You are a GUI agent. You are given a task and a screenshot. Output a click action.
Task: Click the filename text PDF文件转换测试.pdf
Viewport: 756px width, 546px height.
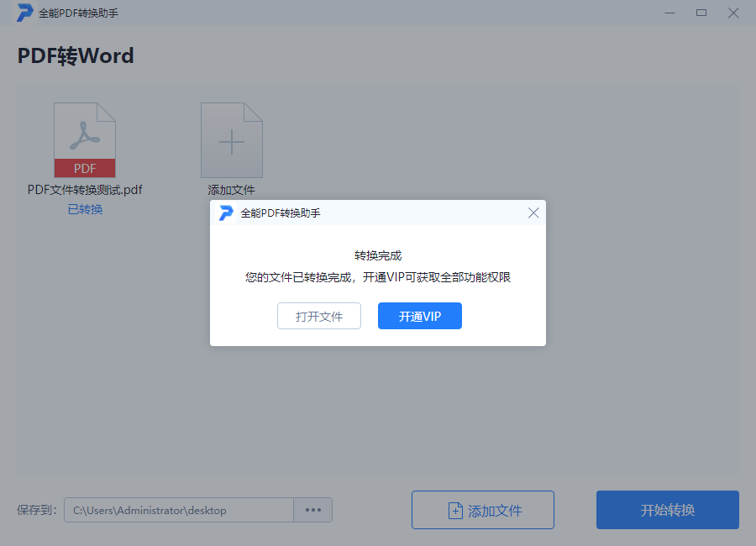coord(84,190)
